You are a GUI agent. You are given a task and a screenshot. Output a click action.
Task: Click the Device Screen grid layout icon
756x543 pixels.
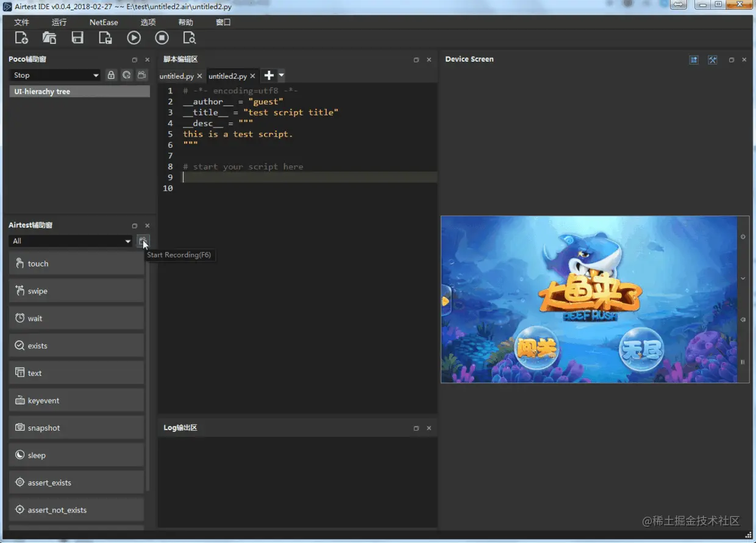(x=694, y=60)
